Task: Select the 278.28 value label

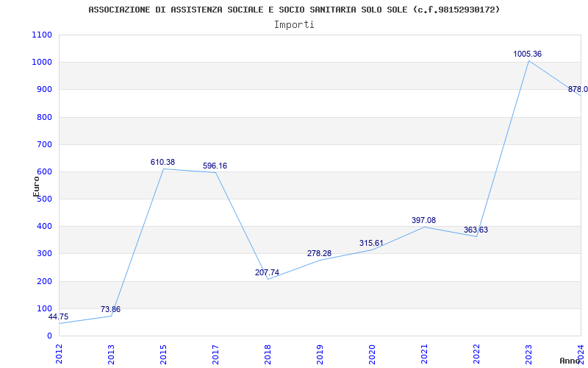Action: coord(319,253)
